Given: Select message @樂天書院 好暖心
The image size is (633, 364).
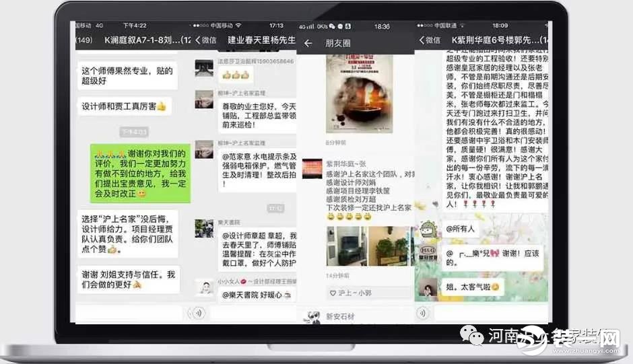Looking at the screenshot, I should pos(257,295).
